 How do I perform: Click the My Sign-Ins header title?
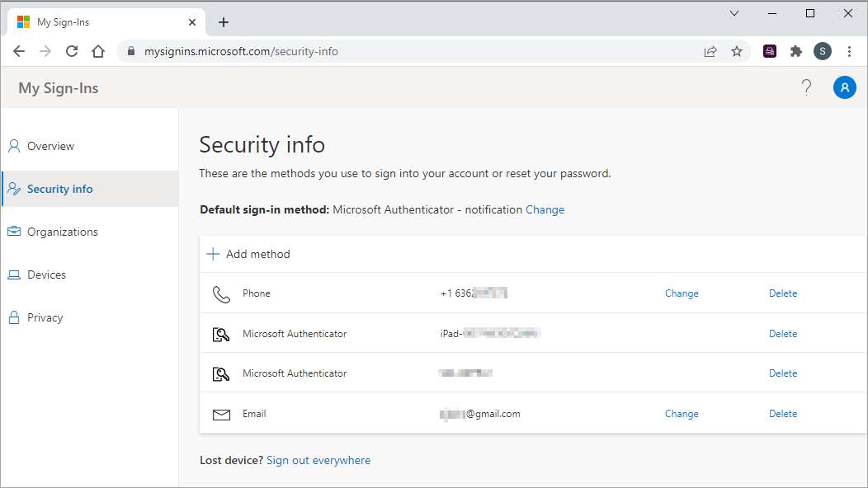pyautogui.click(x=58, y=88)
